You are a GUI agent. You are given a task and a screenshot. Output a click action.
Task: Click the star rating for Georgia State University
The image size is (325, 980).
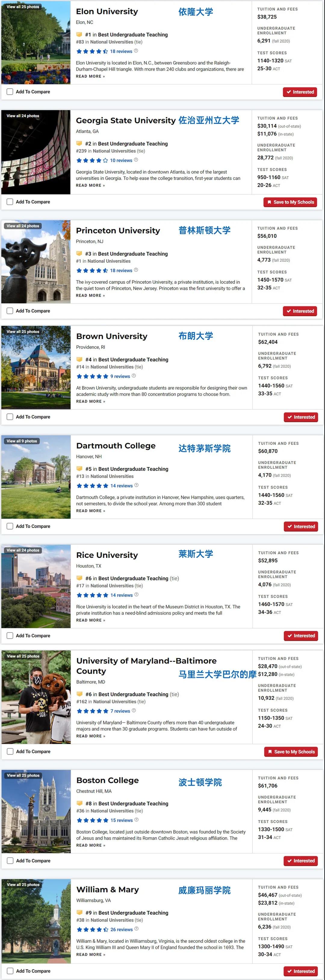click(x=92, y=161)
